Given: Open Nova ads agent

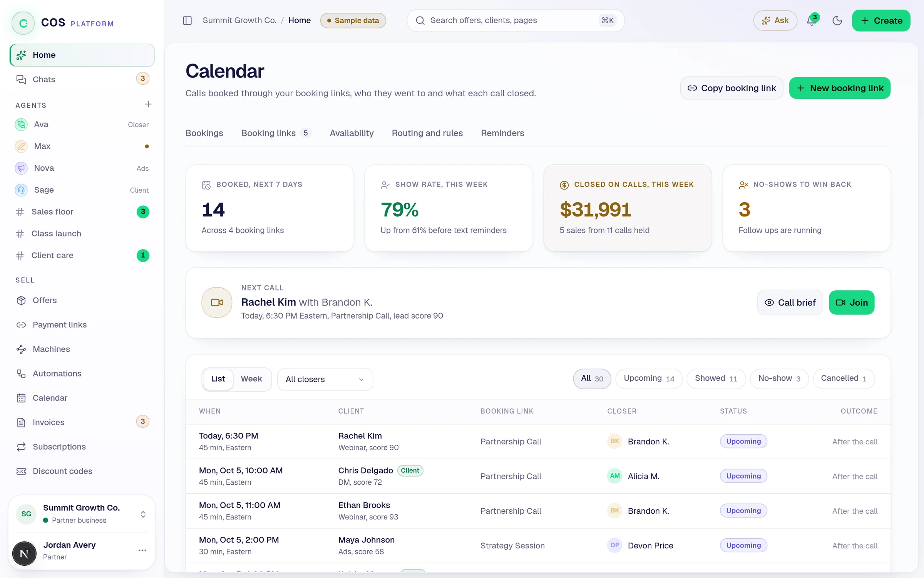Looking at the screenshot, I should (82, 168).
